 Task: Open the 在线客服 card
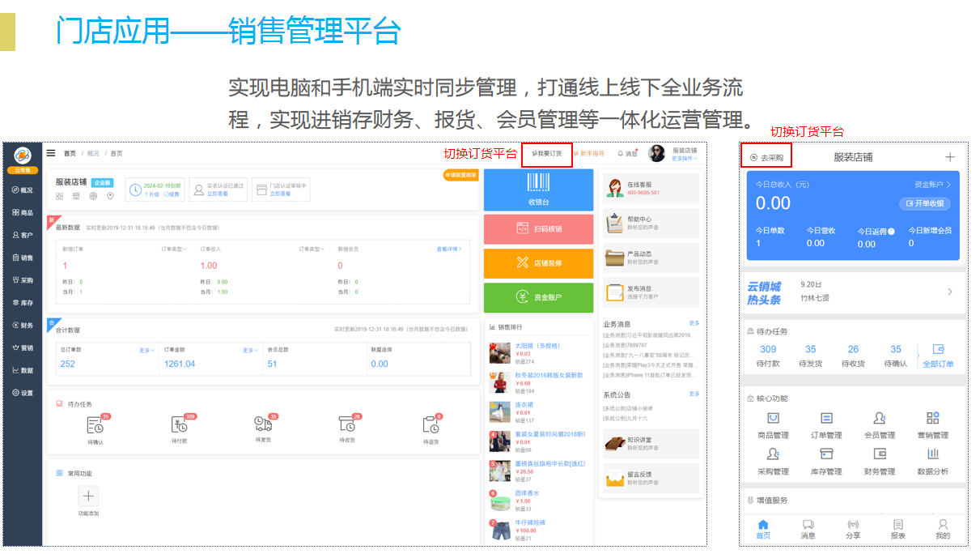(651, 188)
